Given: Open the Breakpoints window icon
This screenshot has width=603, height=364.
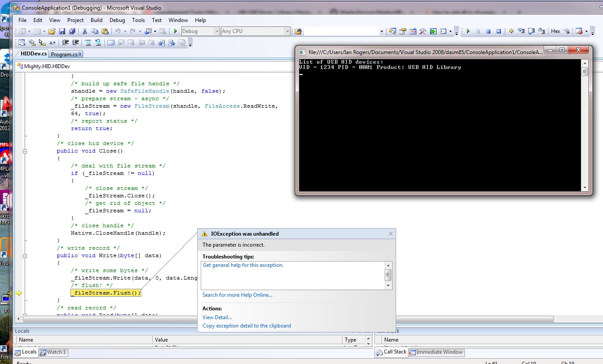Looking at the screenshot, I should (580, 31).
